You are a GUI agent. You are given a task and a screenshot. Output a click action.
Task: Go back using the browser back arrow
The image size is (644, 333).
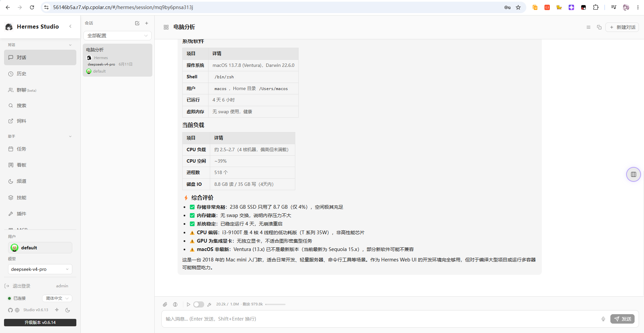click(x=8, y=7)
